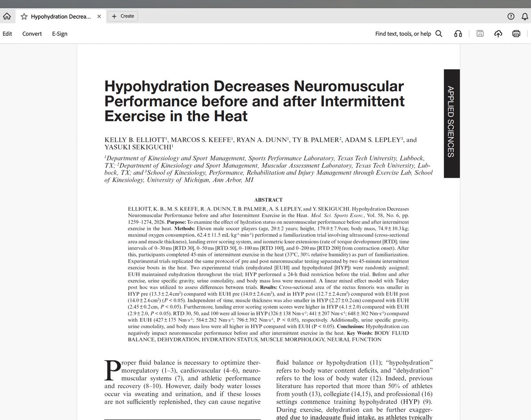Click University of Michigan, Ann Arbor affiliation text
This screenshot has width=531, height=420.
click(200, 180)
